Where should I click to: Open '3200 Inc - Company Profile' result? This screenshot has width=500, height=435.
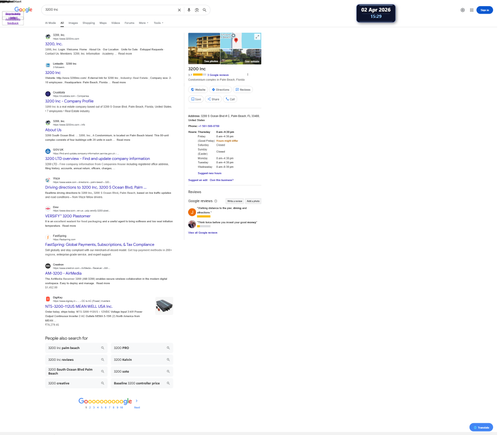[69, 101]
